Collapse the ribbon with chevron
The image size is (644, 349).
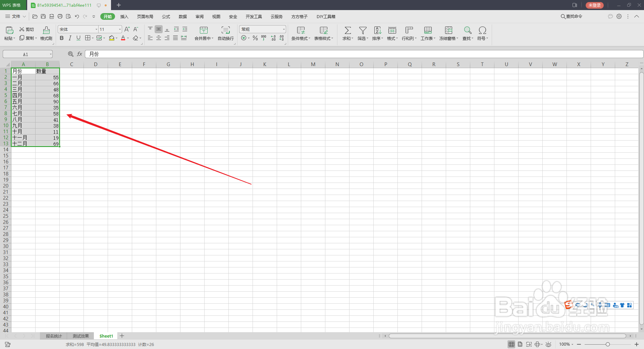point(637,16)
